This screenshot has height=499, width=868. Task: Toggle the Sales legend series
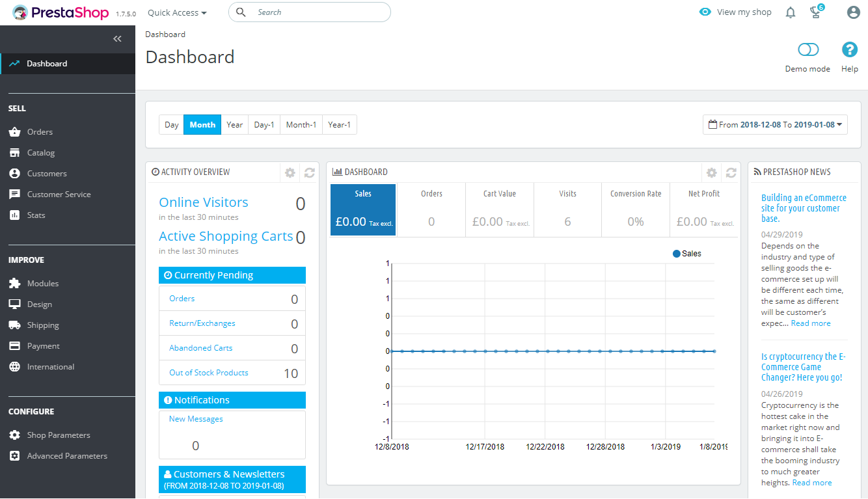(687, 254)
